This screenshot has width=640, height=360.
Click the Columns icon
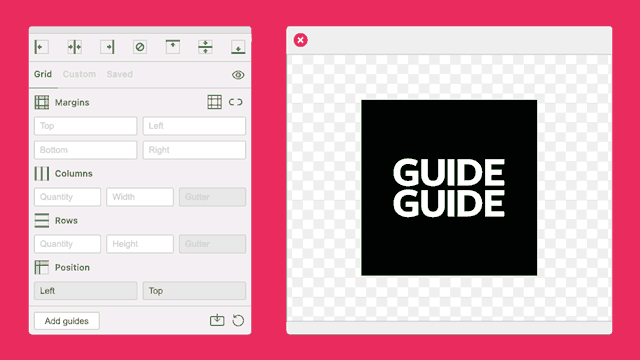tap(42, 173)
